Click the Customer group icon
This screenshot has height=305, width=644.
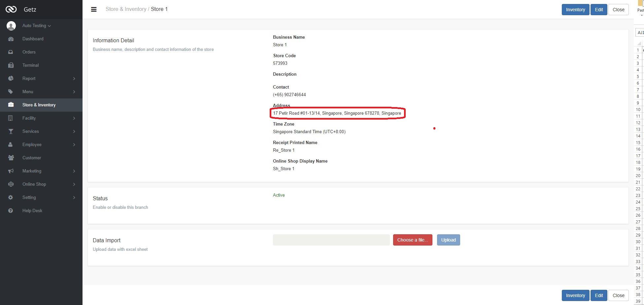[11, 158]
